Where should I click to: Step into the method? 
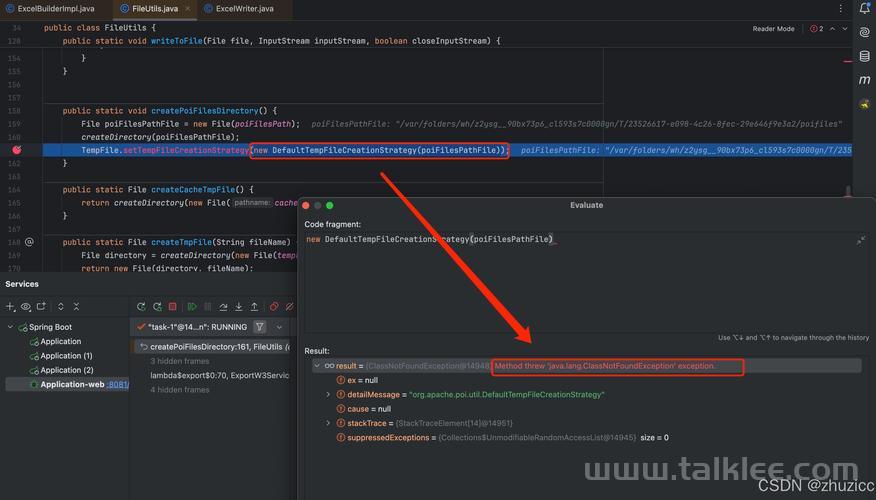(239, 306)
